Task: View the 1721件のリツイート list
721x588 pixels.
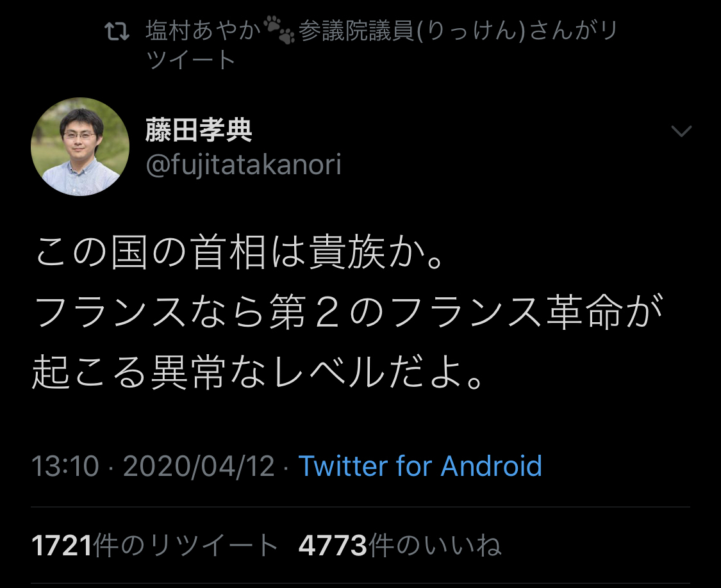Action: (x=154, y=545)
